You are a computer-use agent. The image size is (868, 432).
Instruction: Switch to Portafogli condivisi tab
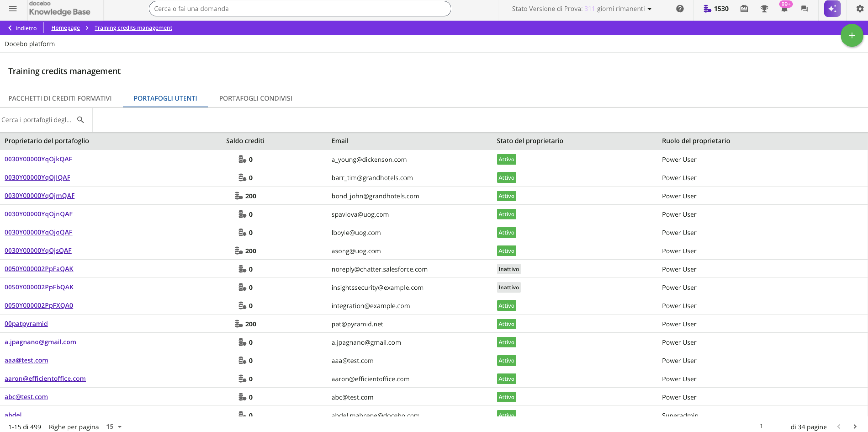pos(255,98)
